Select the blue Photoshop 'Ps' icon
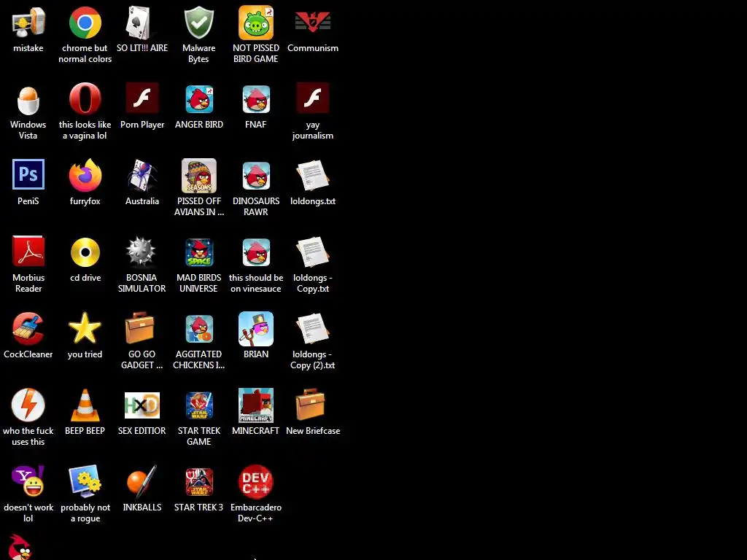 (28, 174)
